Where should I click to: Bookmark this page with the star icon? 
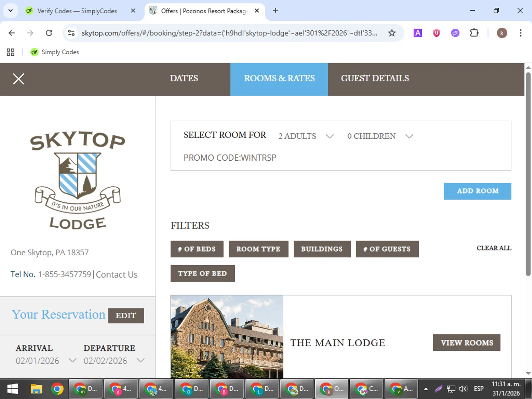pyautogui.click(x=392, y=33)
